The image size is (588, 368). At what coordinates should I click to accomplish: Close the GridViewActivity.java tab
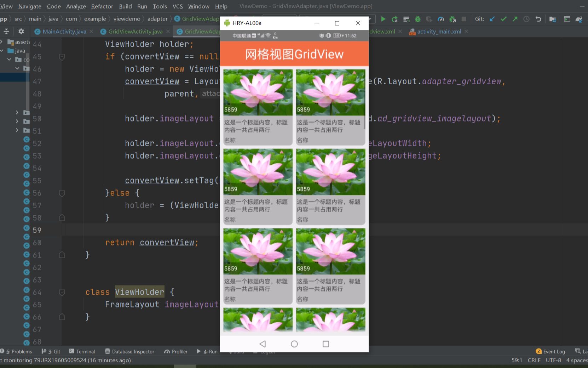[x=168, y=32]
